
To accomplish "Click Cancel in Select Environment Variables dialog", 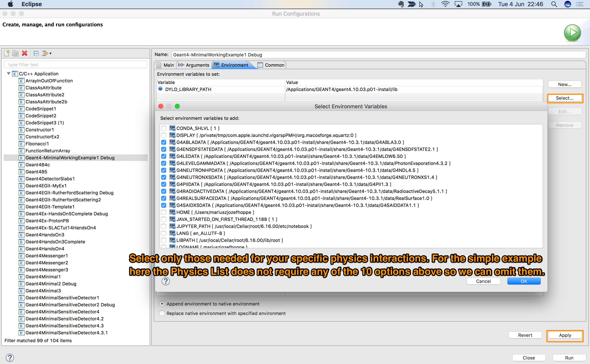I will 483,281.
